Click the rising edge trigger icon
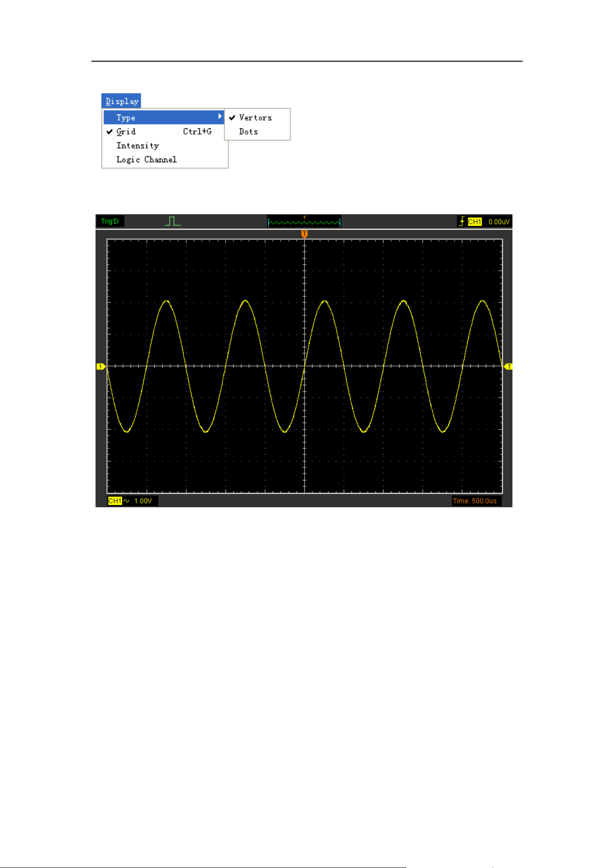This screenshot has height=868, width=614. [462, 222]
